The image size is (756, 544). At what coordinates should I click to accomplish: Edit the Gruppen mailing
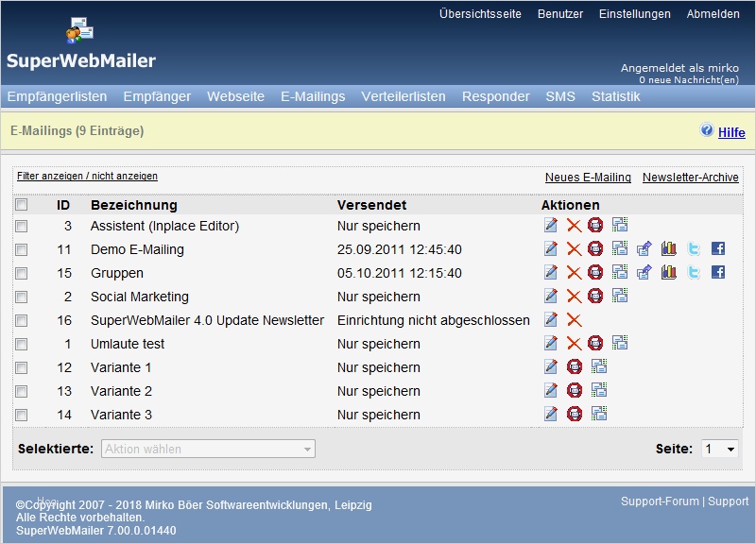(551, 272)
